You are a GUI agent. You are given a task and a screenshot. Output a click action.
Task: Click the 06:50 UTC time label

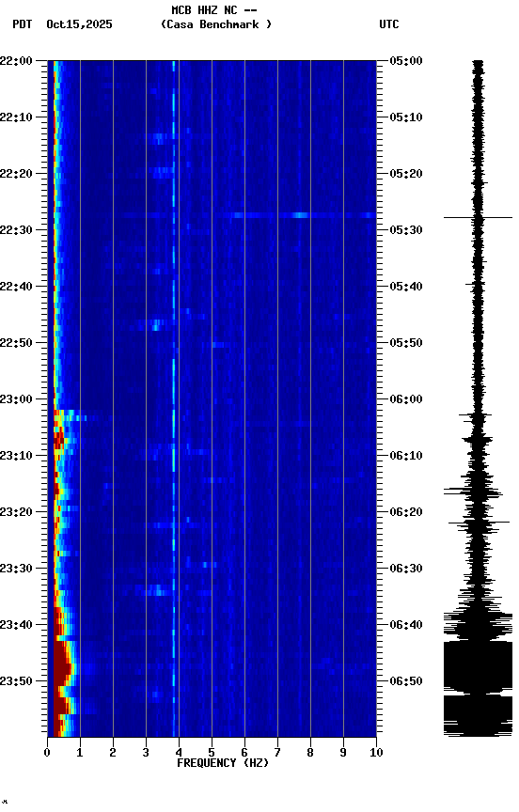(406, 681)
